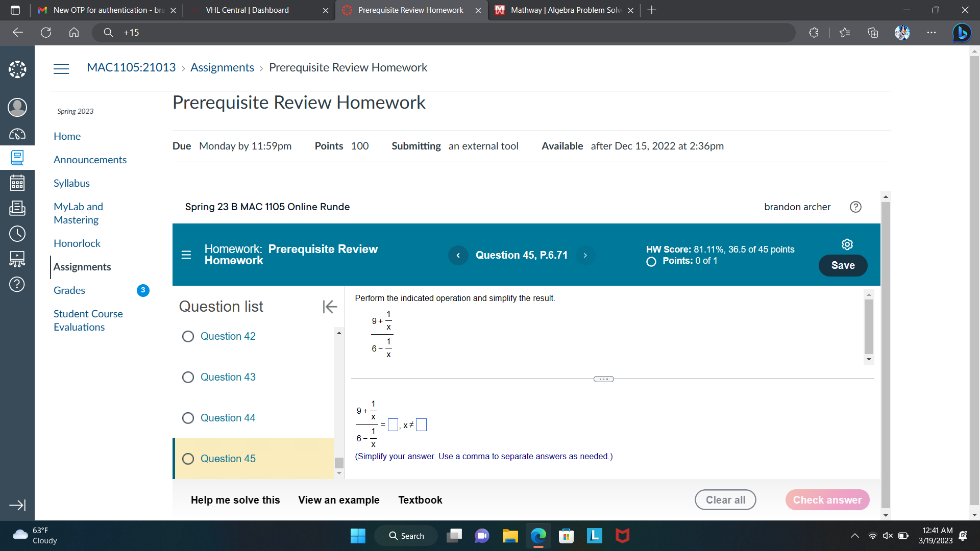980x551 pixels.
Task: Select Question 42 radio circle
Action: (188, 336)
